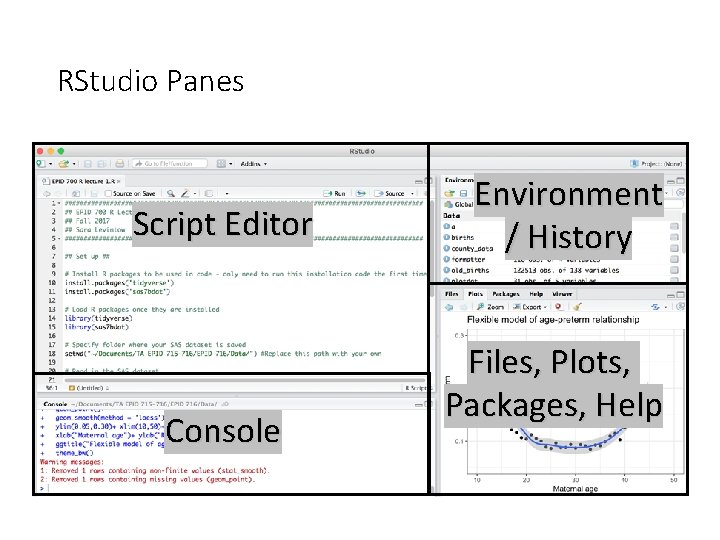Minimize the script editor pane
The width and height of the screenshot is (720, 540).
pyautogui.click(x=418, y=182)
